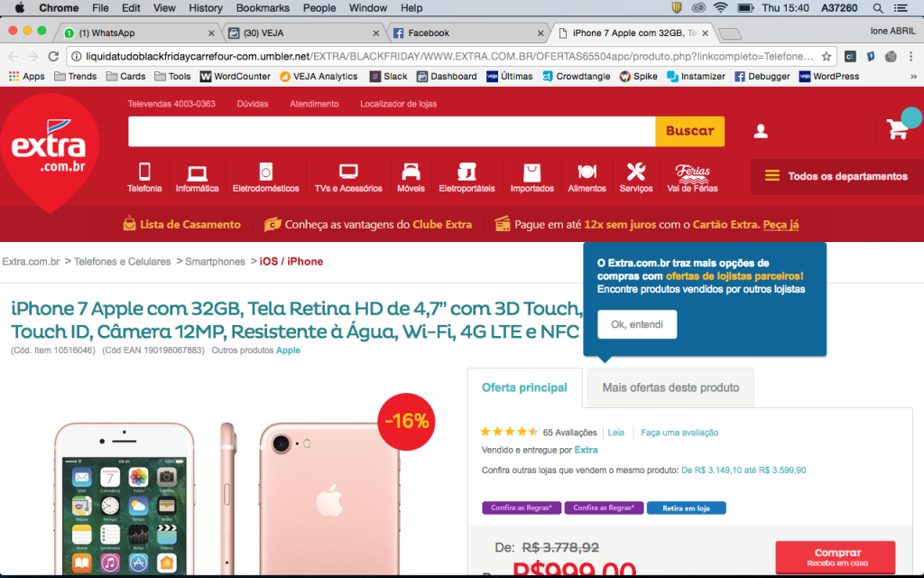
Task: Switch to the WhatsApp tab
Action: (139, 33)
